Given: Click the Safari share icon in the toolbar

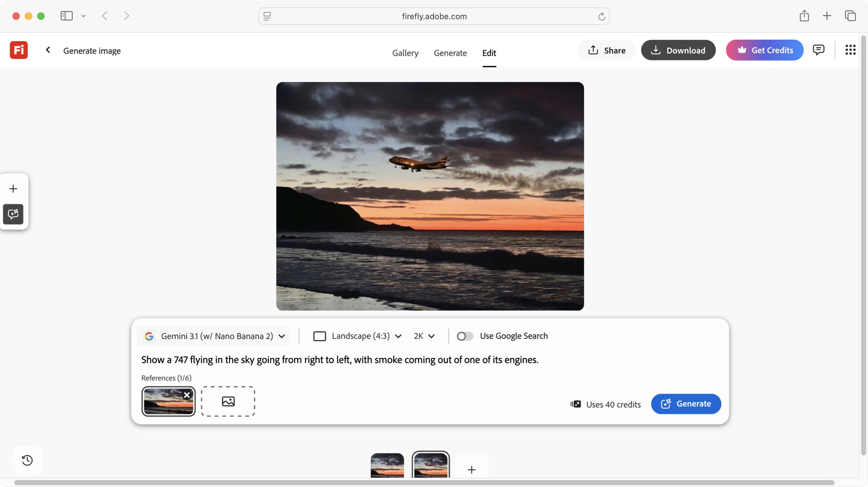Looking at the screenshot, I should click(805, 16).
